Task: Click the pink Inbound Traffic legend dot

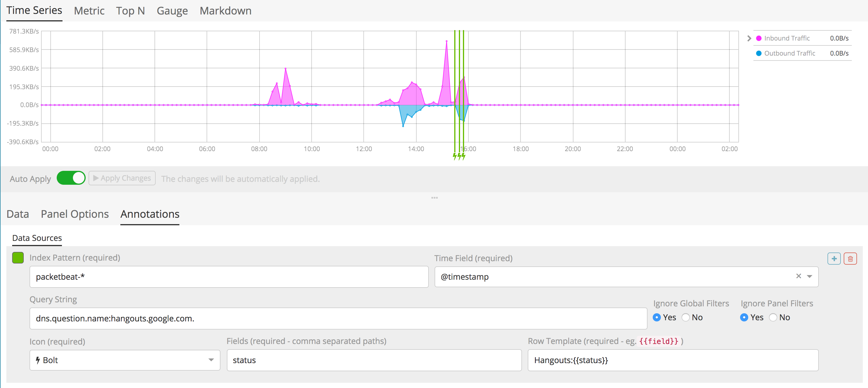Action: click(x=759, y=38)
